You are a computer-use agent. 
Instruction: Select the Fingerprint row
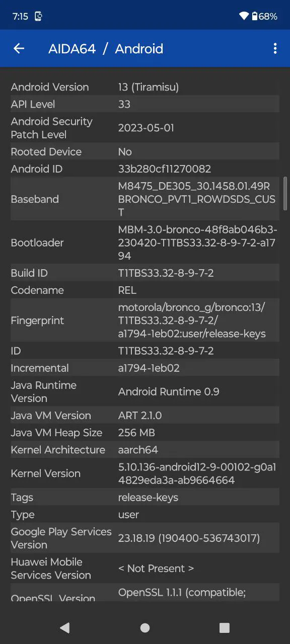[x=145, y=320]
